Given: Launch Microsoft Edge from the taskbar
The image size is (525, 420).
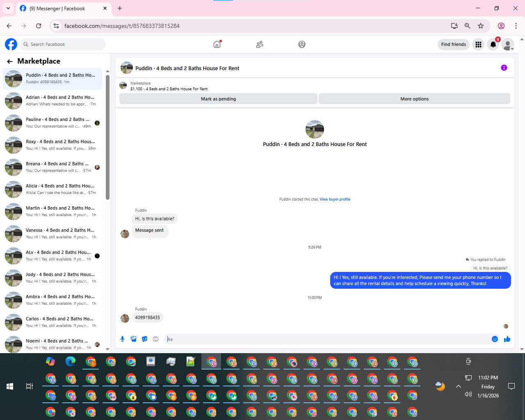Looking at the screenshot, I should coord(71,361).
